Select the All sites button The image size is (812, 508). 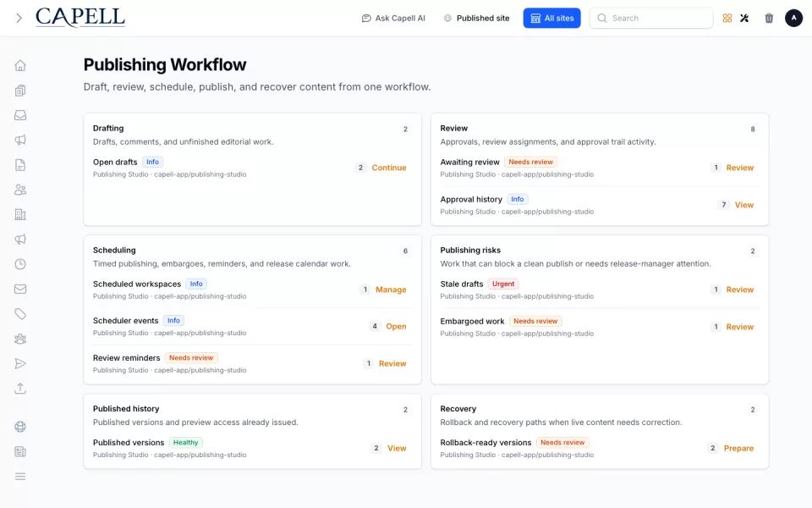coord(551,18)
